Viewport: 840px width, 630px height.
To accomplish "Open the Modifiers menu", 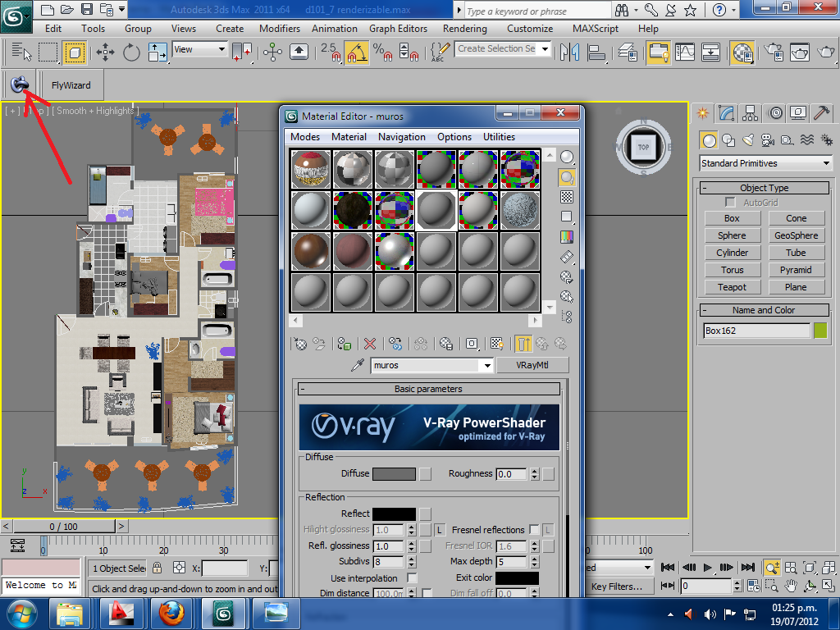I will (x=280, y=29).
